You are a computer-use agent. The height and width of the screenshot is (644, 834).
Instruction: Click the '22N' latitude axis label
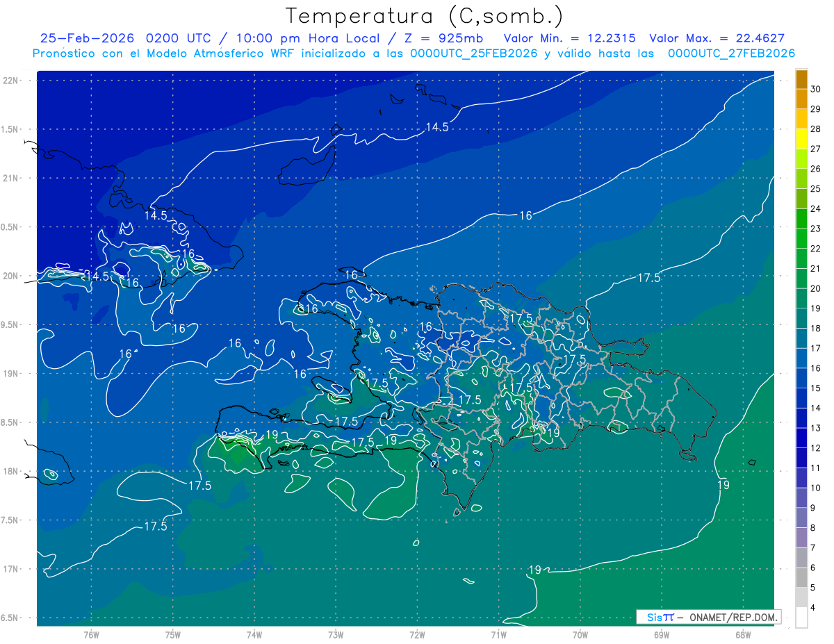(x=12, y=81)
